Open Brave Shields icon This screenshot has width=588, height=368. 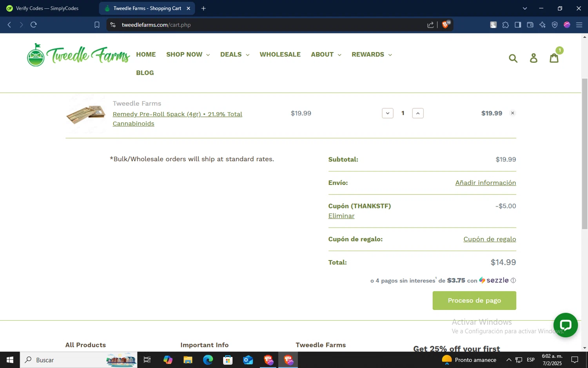446,24
